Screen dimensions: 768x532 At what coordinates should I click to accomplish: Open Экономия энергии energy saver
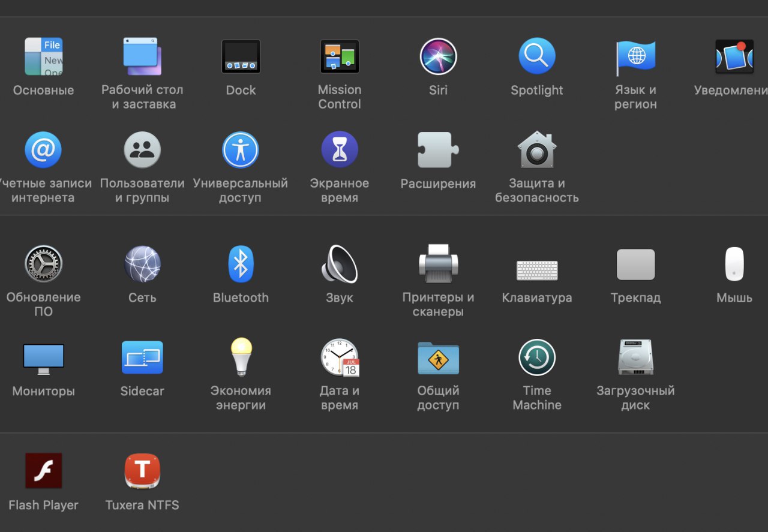(x=241, y=357)
